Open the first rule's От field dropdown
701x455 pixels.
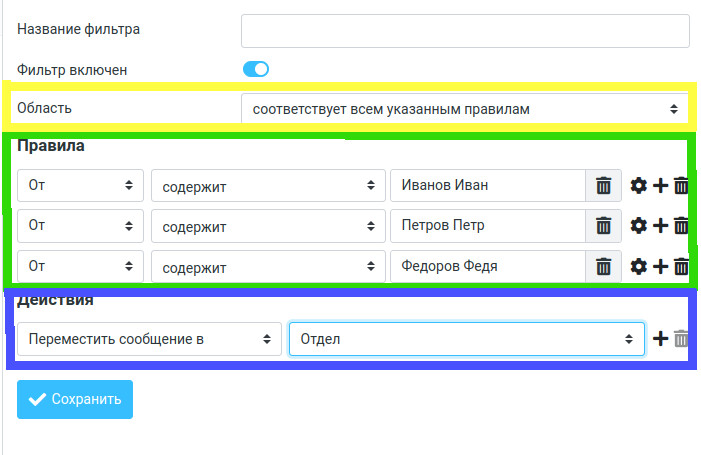(x=80, y=186)
